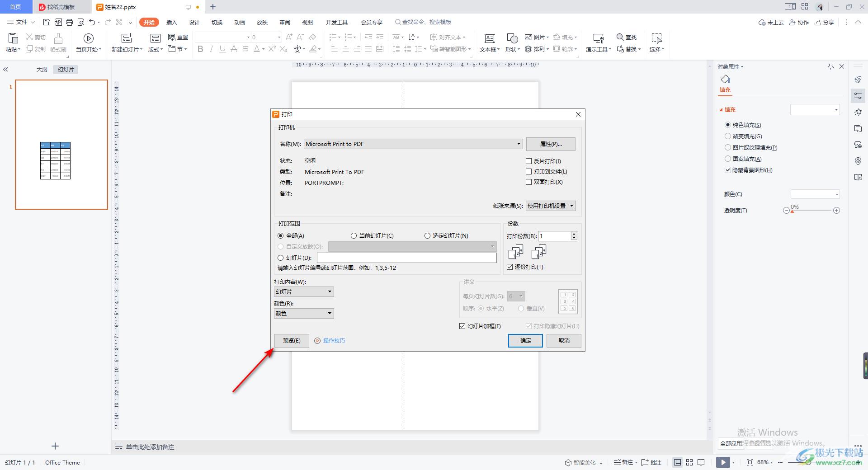Image resolution: width=868 pixels, height=470 pixels.
Task: Select the All (全部) print range radio
Action: tap(281, 235)
